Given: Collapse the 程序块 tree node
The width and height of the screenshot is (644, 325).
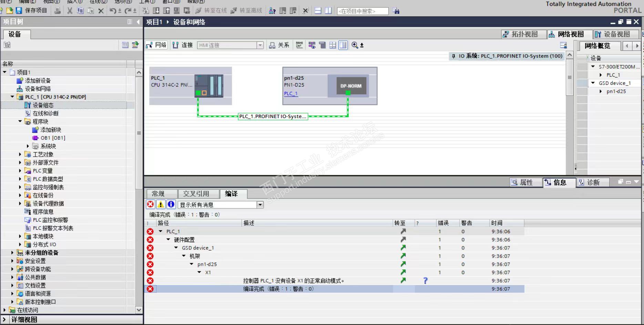Looking at the screenshot, I should point(20,121).
